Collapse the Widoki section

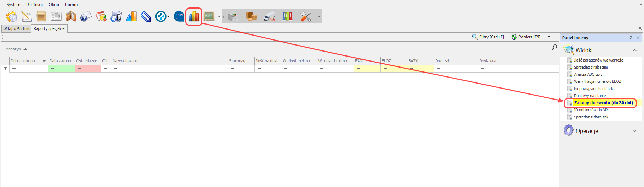click(x=635, y=50)
